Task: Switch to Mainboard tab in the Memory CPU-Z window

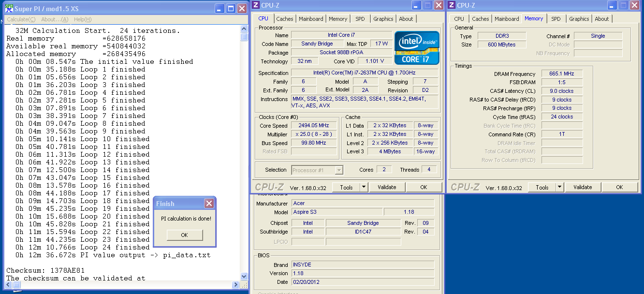Action: pyautogui.click(x=507, y=19)
